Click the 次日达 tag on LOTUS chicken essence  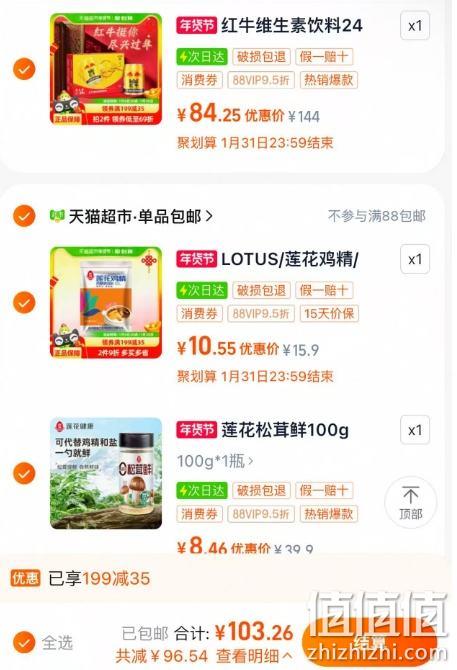pos(202,290)
